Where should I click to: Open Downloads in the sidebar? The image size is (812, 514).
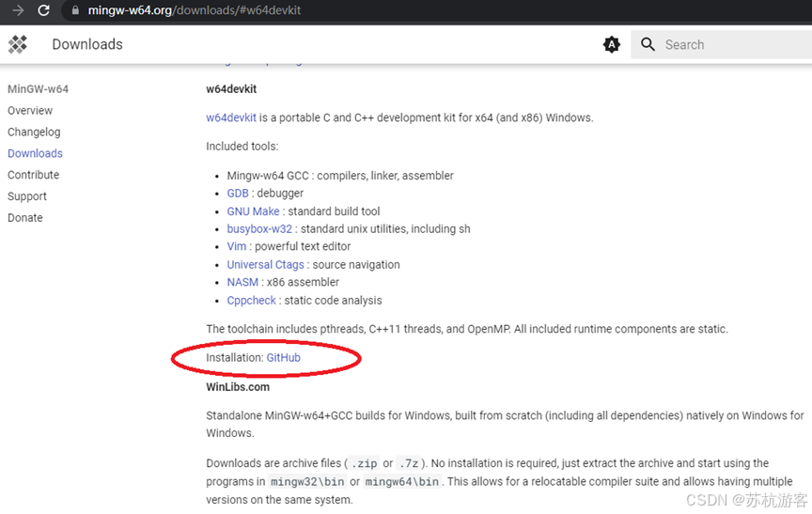[x=35, y=153]
